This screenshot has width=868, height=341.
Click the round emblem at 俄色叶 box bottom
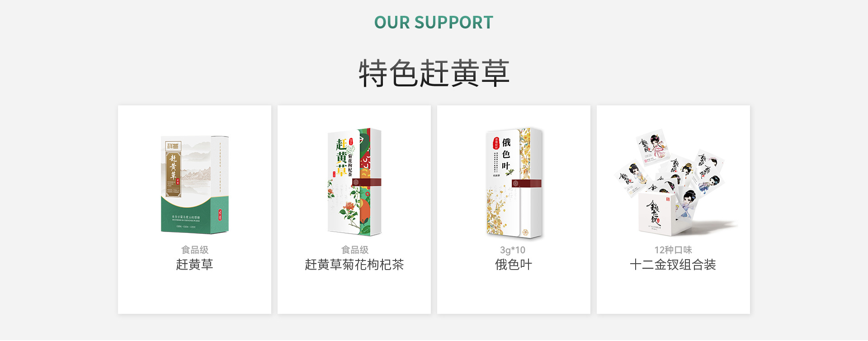pyautogui.click(x=525, y=232)
